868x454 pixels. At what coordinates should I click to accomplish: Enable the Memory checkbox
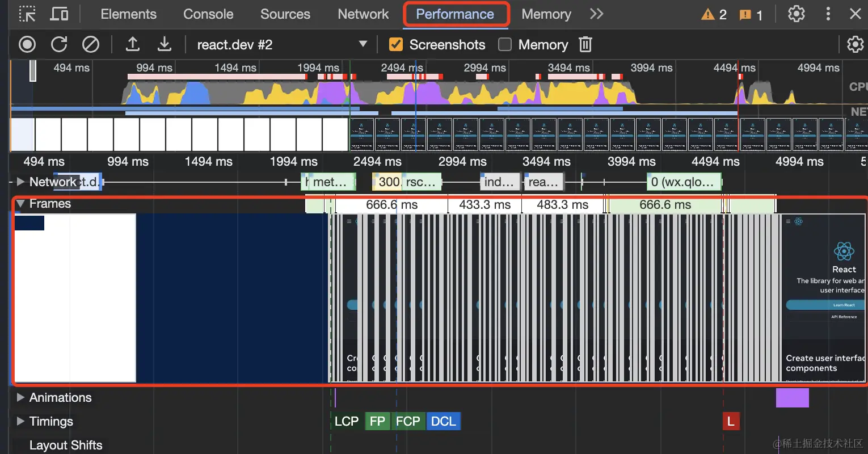pyautogui.click(x=504, y=44)
